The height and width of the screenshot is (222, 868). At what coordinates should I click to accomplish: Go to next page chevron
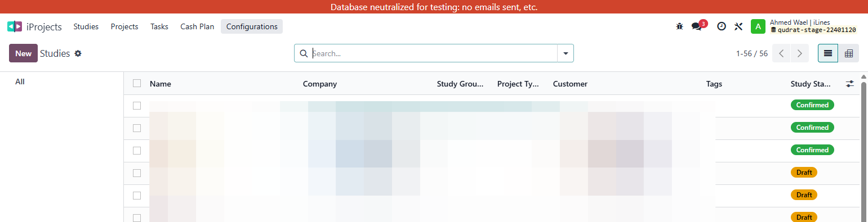coord(799,53)
